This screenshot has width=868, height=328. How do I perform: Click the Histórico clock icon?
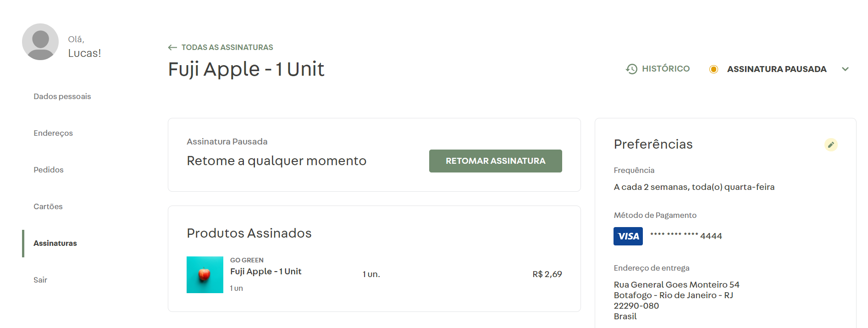click(631, 69)
